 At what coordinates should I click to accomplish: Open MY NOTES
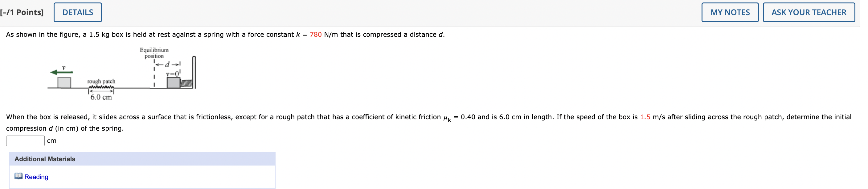pyautogui.click(x=730, y=12)
